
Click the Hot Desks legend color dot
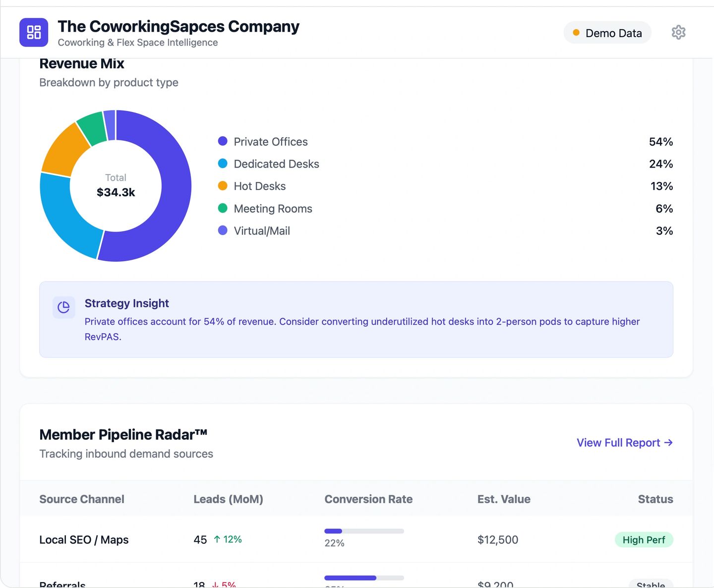pos(223,185)
